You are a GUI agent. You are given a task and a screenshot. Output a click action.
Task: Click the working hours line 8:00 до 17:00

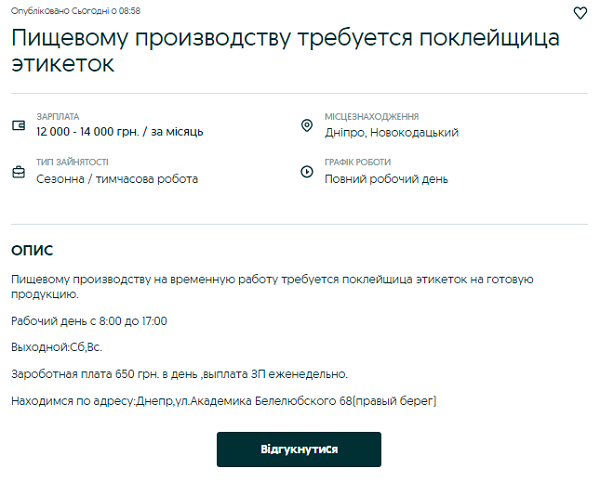click(x=89, y=321)
